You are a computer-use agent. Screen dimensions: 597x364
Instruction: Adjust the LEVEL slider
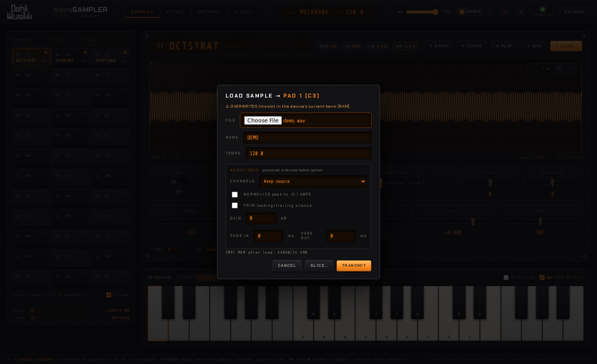453,222
